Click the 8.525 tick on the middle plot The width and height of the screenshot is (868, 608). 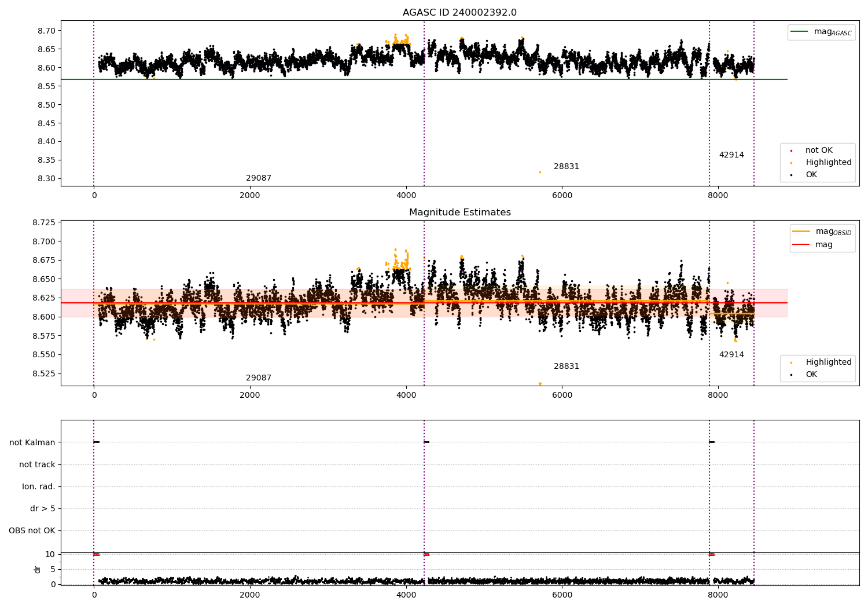[x=44, y=373]
